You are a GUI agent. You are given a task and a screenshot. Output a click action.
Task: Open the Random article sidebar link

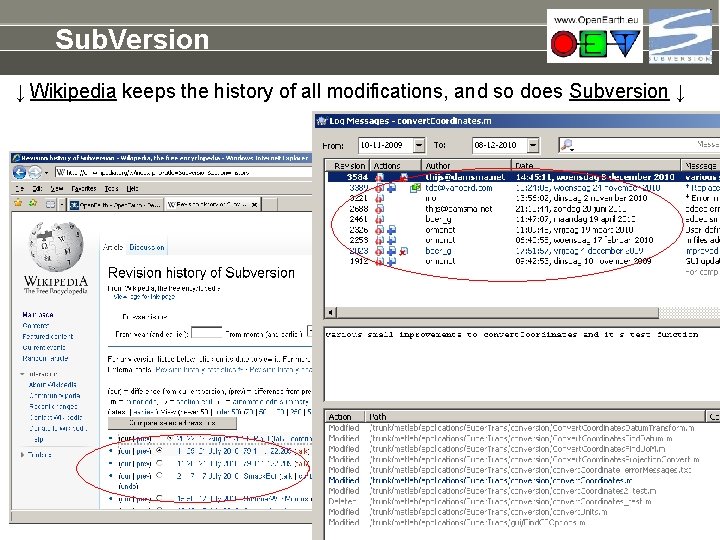click(x=45, y=358)
